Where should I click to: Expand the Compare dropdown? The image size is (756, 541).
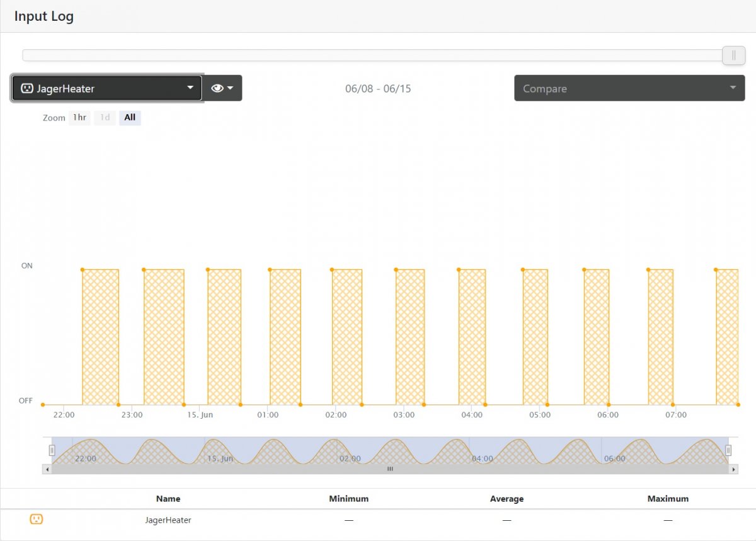[629, 88]
